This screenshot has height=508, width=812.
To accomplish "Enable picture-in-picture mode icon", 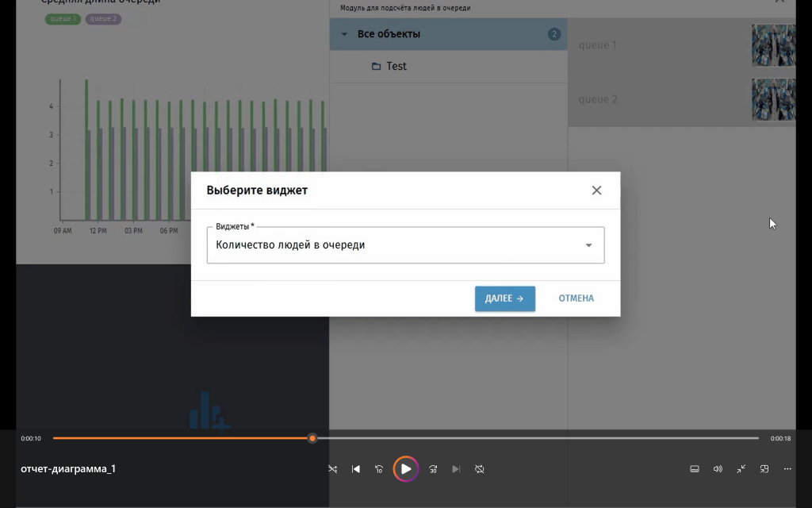I will point(764,468).
